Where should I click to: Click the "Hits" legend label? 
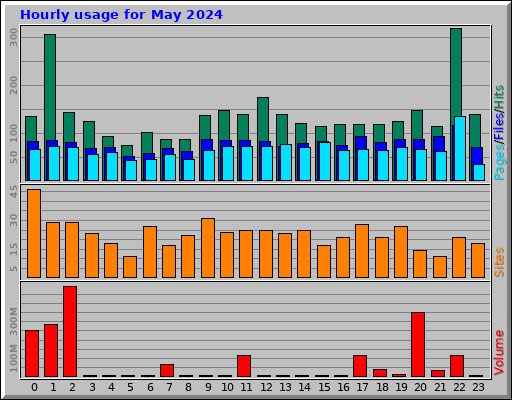(x=499, y=97)
